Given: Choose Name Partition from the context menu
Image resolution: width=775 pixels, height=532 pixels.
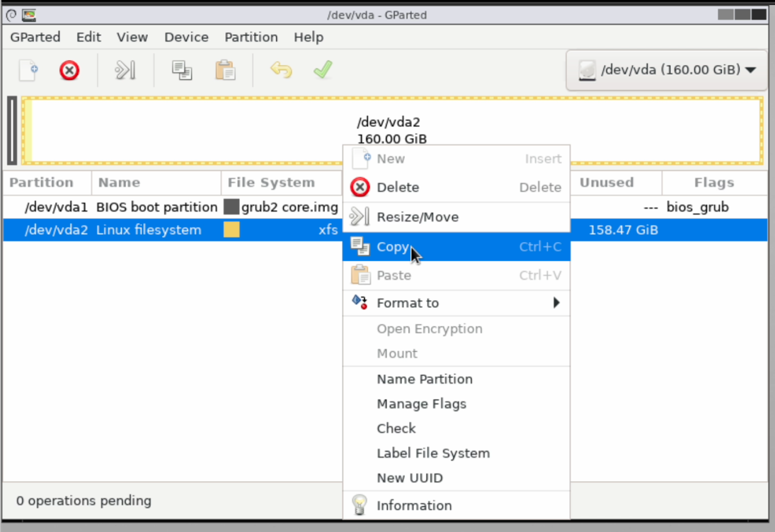Looking at the screenshot, I should coord(456,379).
